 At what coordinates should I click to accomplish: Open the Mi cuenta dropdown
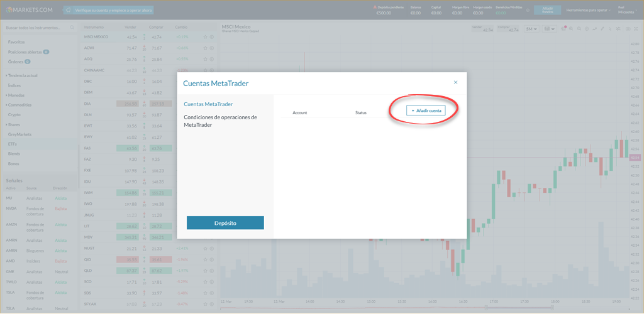click(628, 10)
